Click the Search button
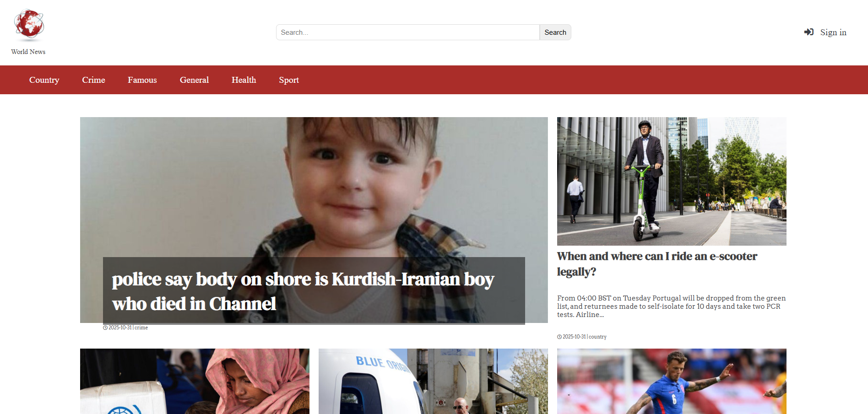868x414 pixels. pyautogui.click(x=555, y=32)
